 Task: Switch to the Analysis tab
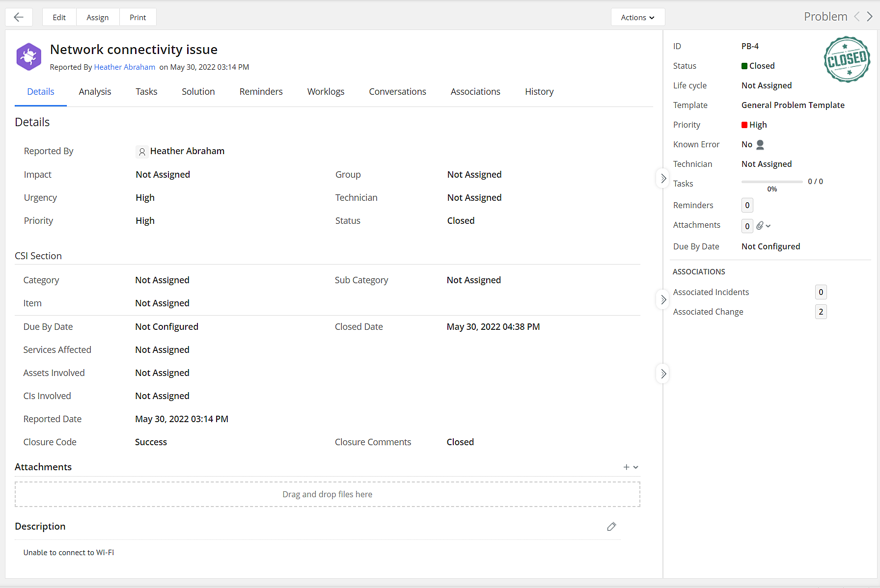point(95,92)
